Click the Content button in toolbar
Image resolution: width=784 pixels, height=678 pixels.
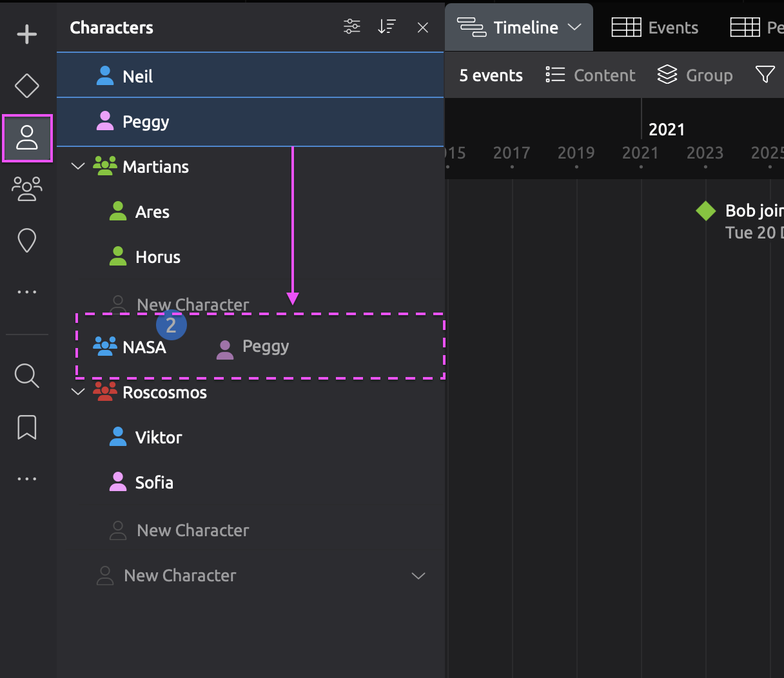click(x=591, y=75)
